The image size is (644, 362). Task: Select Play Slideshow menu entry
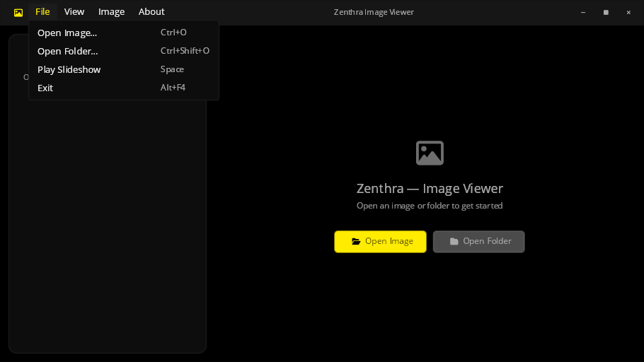coord(124,69)
